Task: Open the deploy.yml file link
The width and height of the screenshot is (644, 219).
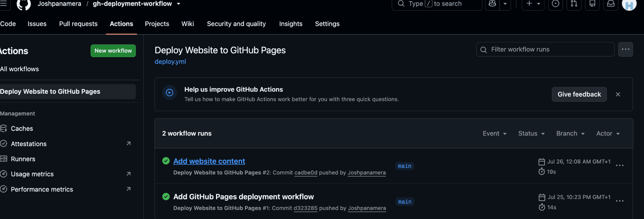Action: [170, 62]
